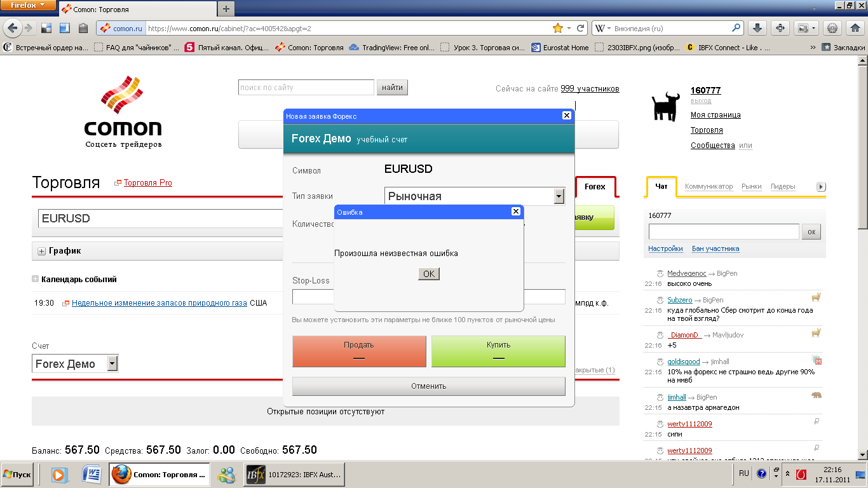Open the URL history dropdown arrow
This screenshot has width=868, height=488.
[570, 28]
